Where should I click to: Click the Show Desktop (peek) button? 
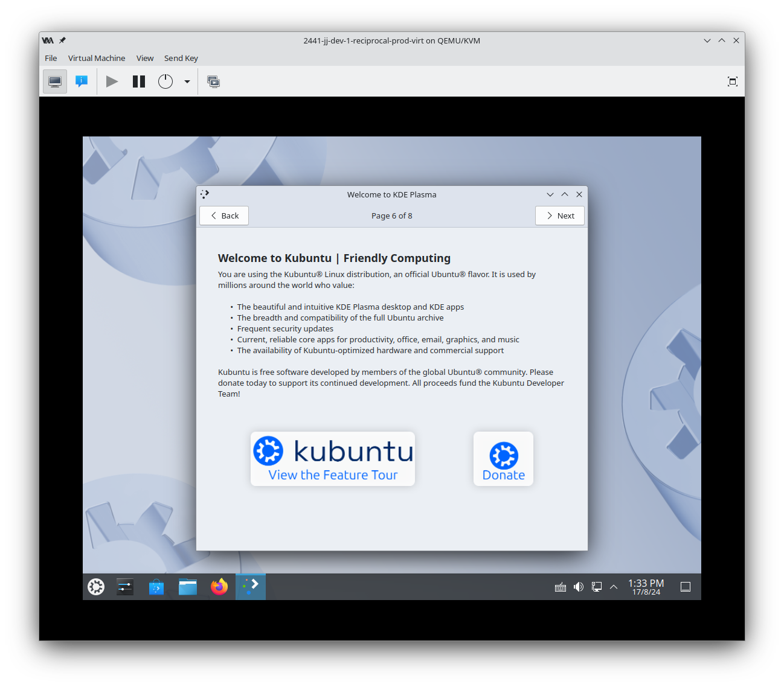pyautogui.click(x=686, y=587)
